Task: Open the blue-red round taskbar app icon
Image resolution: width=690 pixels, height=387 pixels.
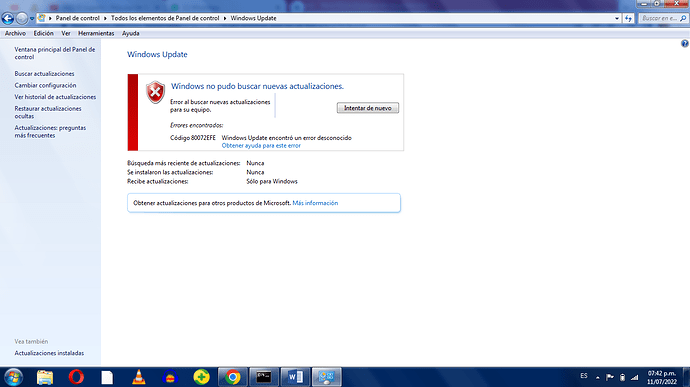Action: [x=170, y=377]
